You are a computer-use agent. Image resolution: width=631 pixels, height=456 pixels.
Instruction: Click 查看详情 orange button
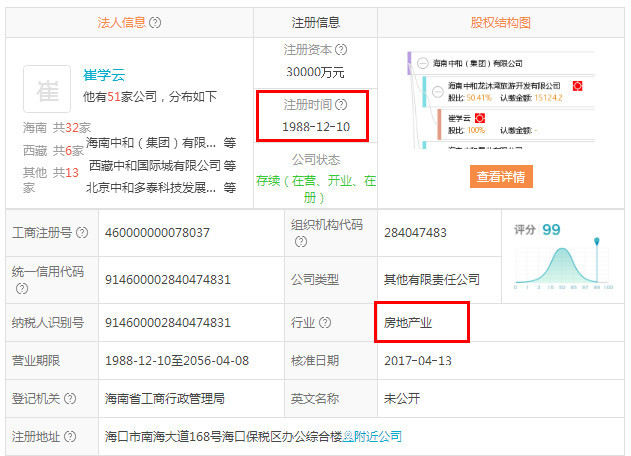coord(501,176)
